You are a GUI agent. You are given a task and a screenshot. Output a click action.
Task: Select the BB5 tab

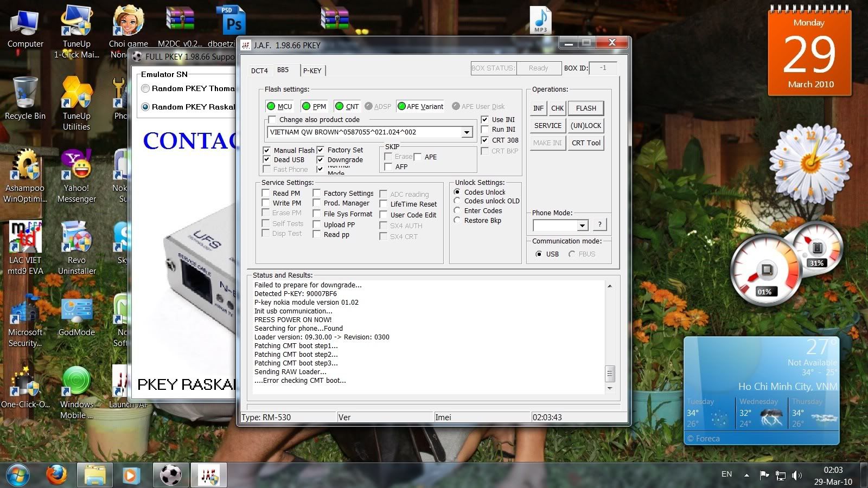(283, 70)
